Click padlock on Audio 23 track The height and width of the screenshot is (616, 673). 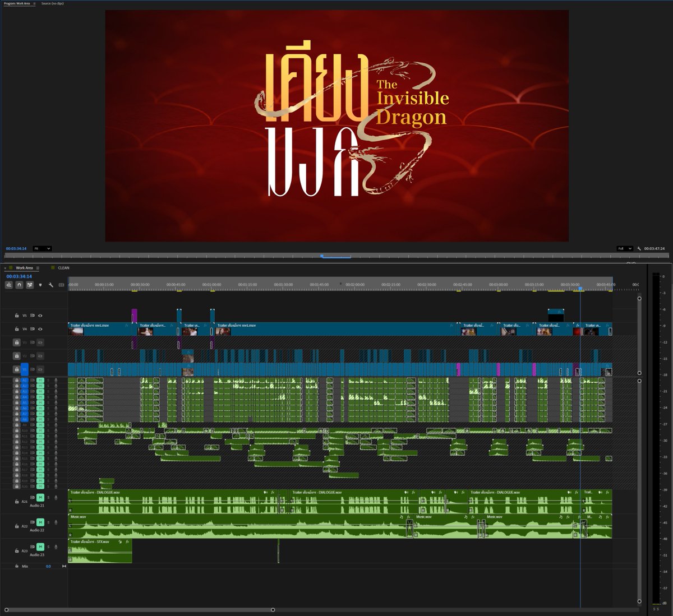pos(17,550)
